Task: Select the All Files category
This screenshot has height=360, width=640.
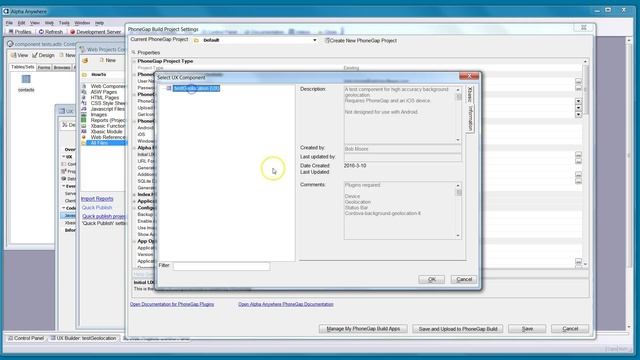Action: click(104, 143)
